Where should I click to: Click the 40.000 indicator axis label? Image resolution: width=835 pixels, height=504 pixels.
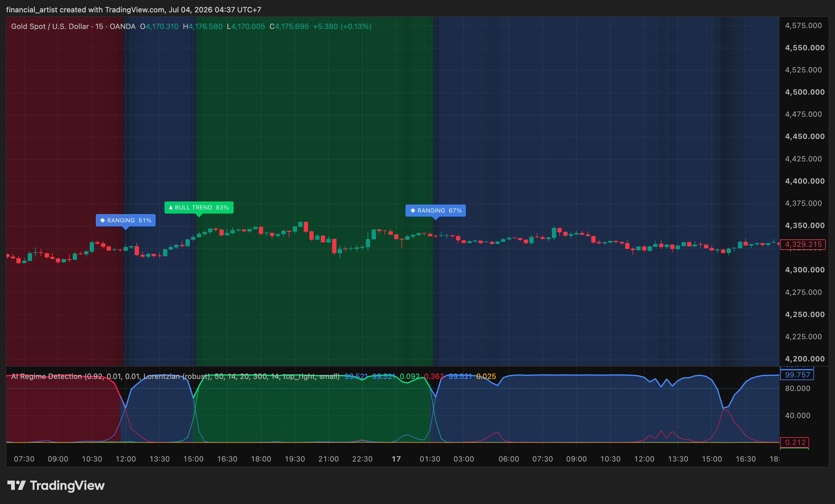click(x=798, y=416)
